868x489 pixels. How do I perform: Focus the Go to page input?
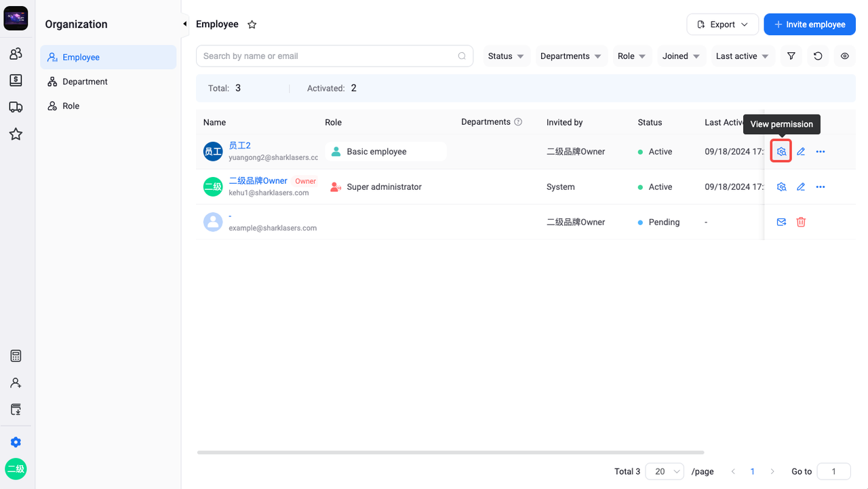pos(834,471)
